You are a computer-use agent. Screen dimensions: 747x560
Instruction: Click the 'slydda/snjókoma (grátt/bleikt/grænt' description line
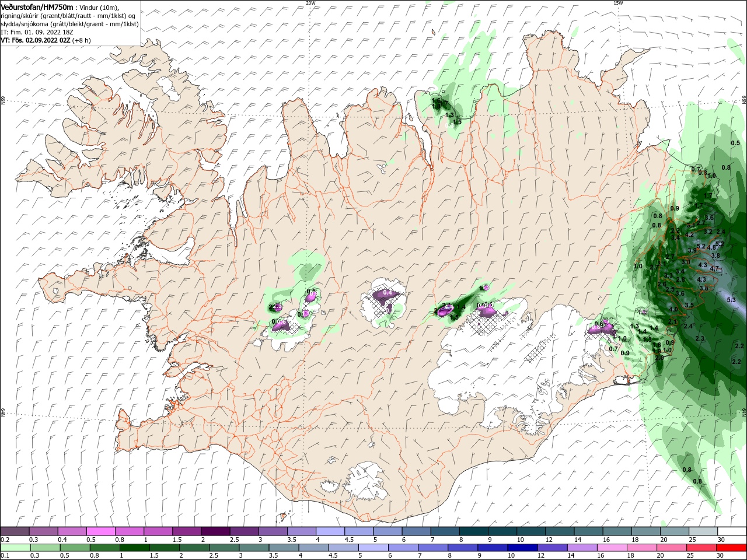tap(69, 23)
